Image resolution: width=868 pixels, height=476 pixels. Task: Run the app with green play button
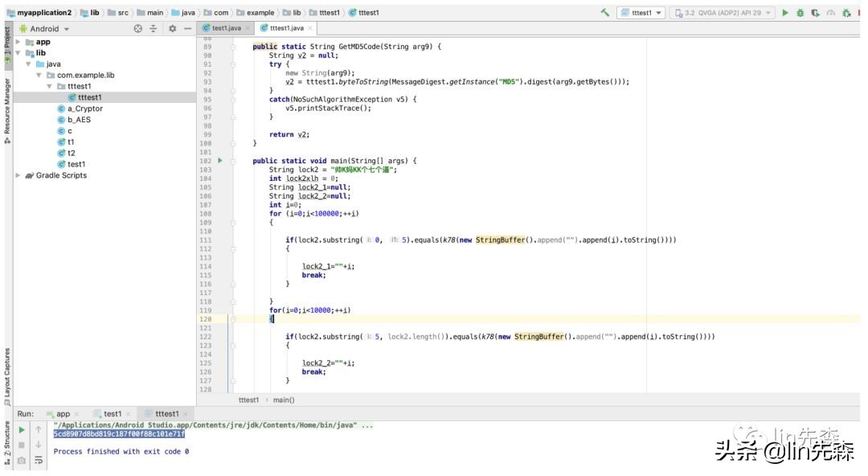pyautogui.click(x=785, y=13)
